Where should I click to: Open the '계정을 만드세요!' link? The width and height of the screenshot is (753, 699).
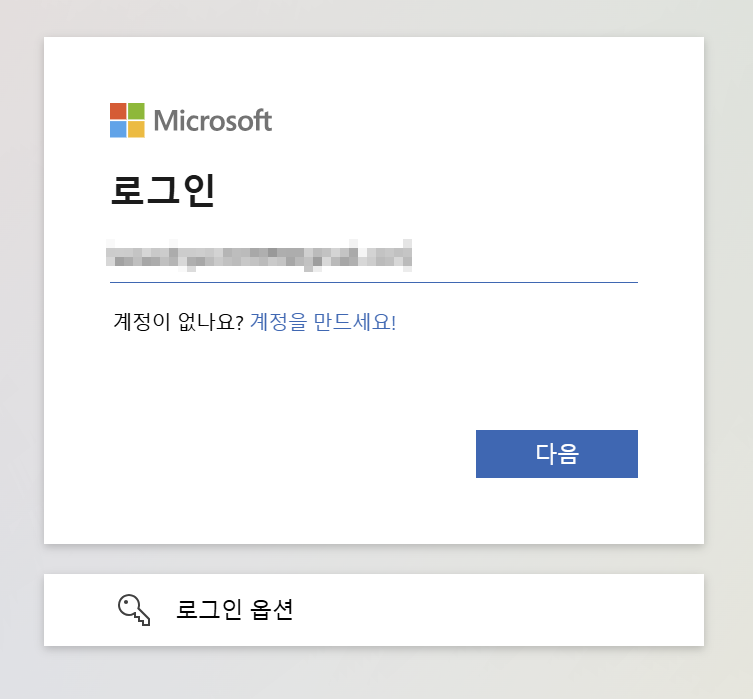coord(323,322)
